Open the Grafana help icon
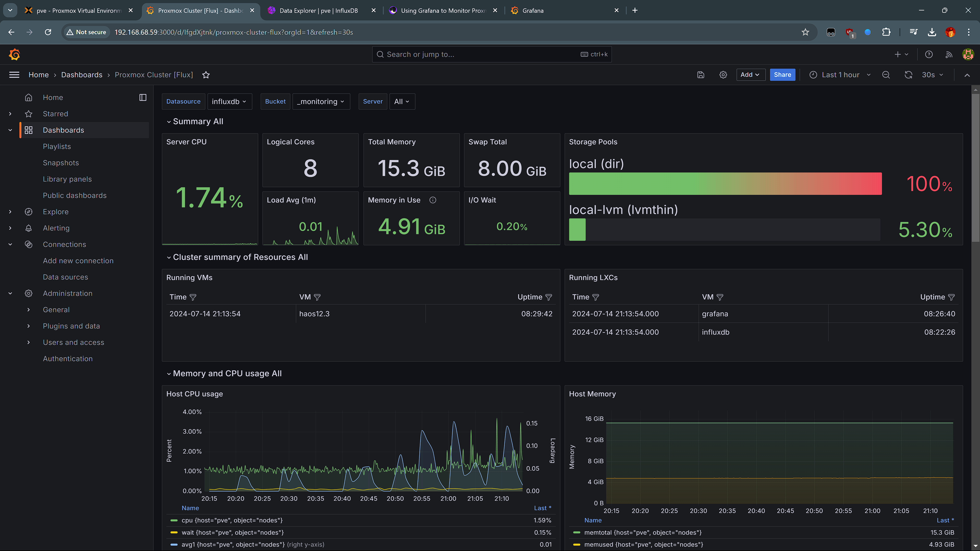Image resolution: width=980 pixels, height=551 pixels. pyautogui.click(x=929, y=54)
